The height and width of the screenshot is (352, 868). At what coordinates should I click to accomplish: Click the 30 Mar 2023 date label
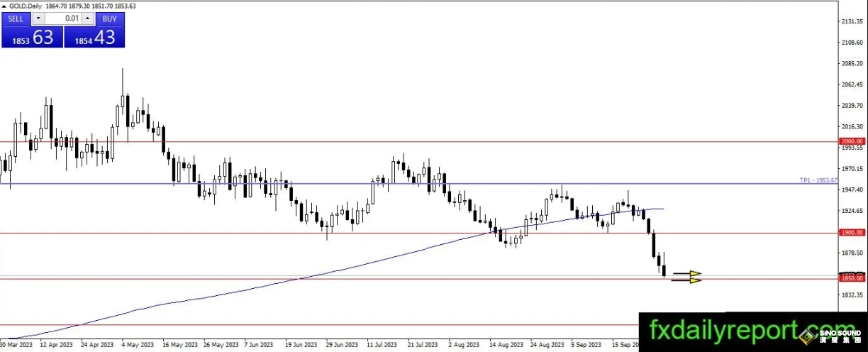[x=16, y=346]
